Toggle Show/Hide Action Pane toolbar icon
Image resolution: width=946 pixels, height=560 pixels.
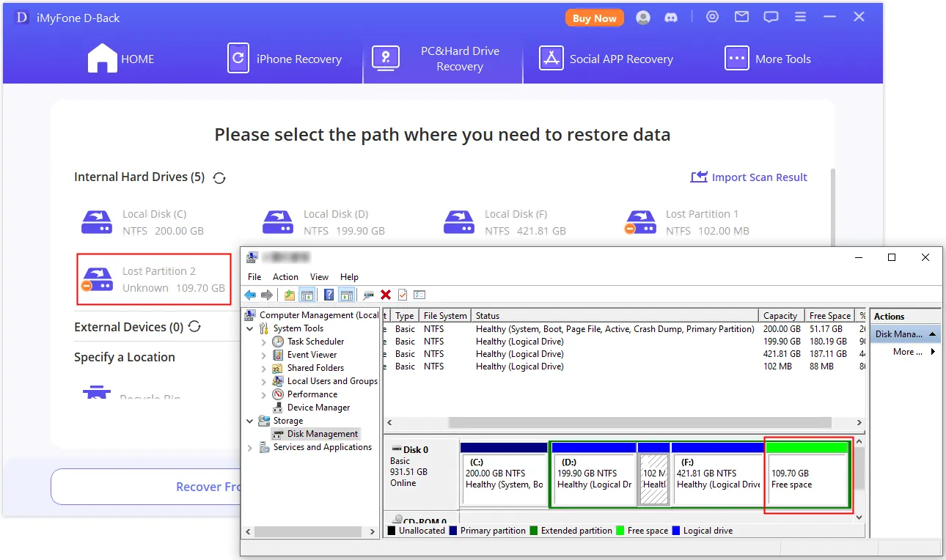[346, 295]
